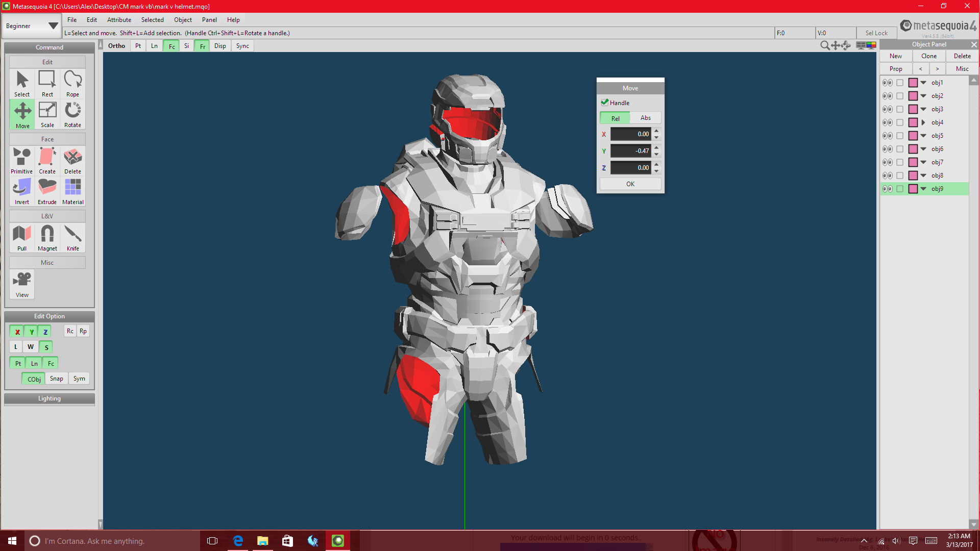The width and height of the screenshot is (980, 551).
Task: Select the Create face tool
Action: pyautogui.click(x=47, y=161)
